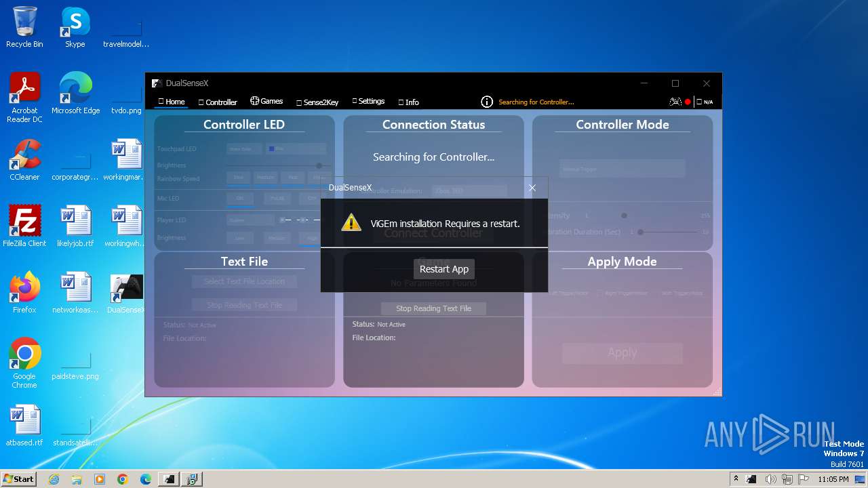Open File Explorer from taskbar
The width and height of the screenshot is (868, 488).
pos(77,479)
